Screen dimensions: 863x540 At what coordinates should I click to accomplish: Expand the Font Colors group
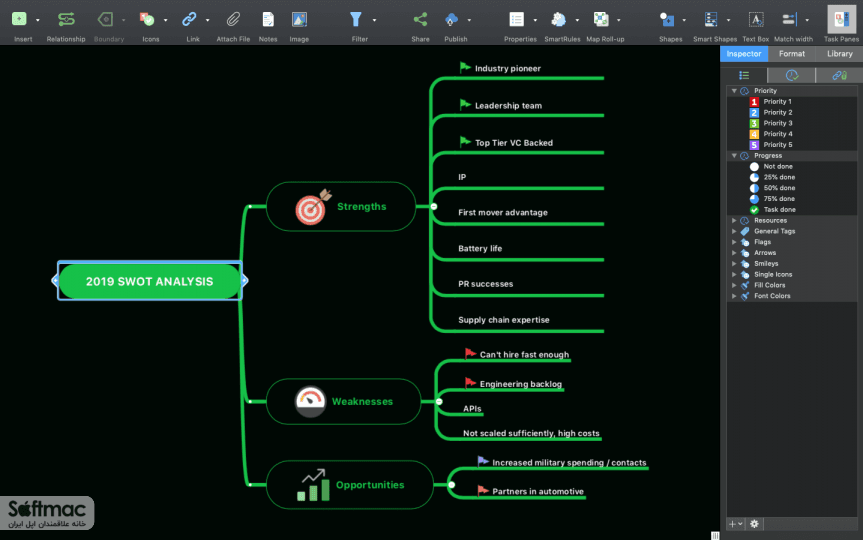[734, 296]
